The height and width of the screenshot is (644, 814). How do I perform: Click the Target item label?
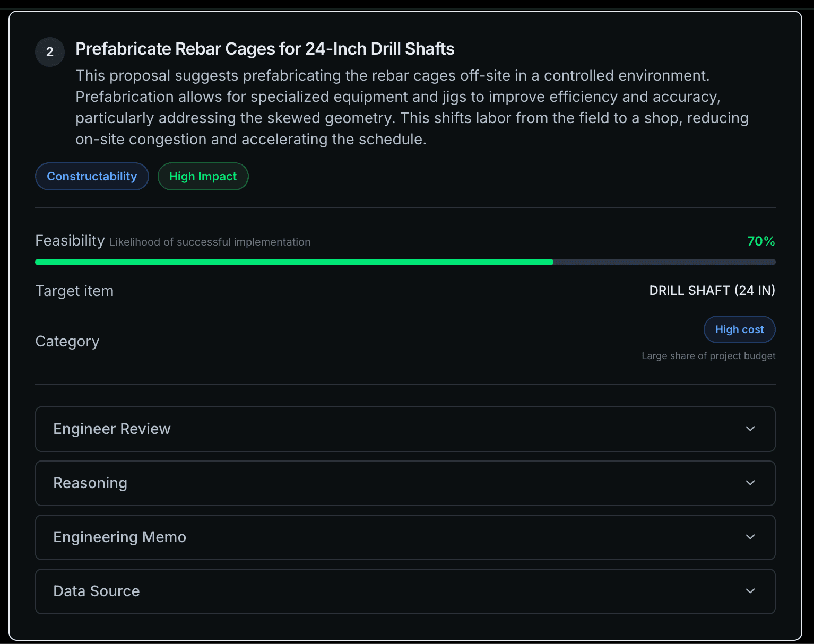pyautogui.click(x=74, y=291)
